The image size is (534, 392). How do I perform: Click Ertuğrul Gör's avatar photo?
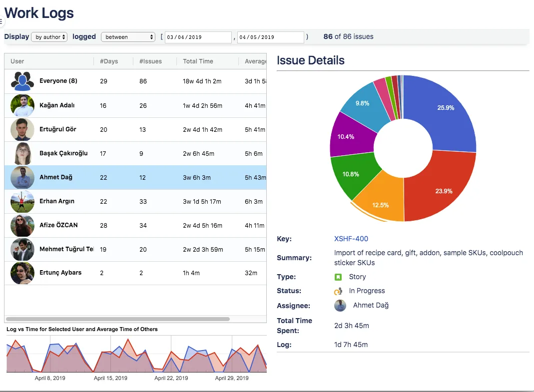pyautogui.click(x=22, y=129)
